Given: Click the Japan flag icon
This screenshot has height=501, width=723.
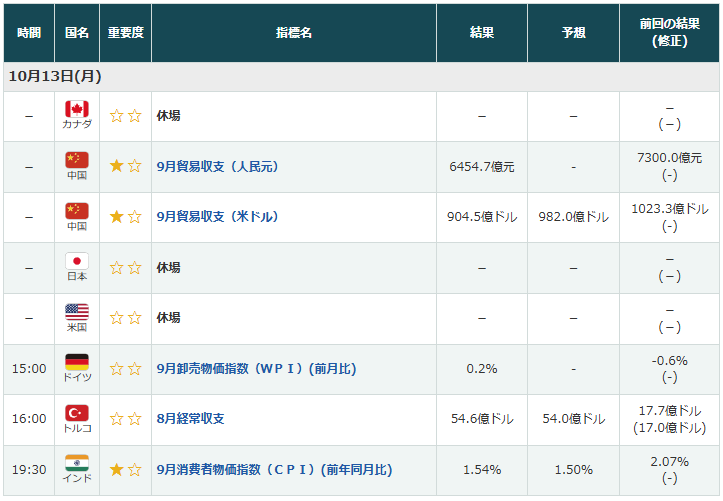Looking at the screenshot, I should (x=77, y=261).
